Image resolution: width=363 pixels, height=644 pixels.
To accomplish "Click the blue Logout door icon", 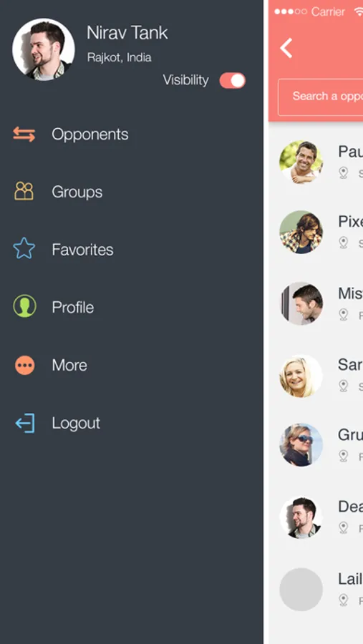I will 25,423.
